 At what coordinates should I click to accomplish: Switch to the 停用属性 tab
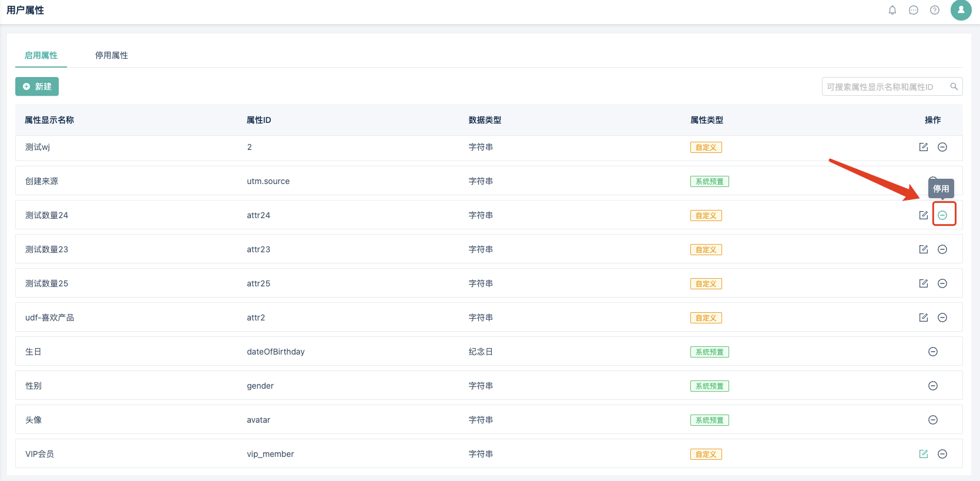(x=112, y=55)
